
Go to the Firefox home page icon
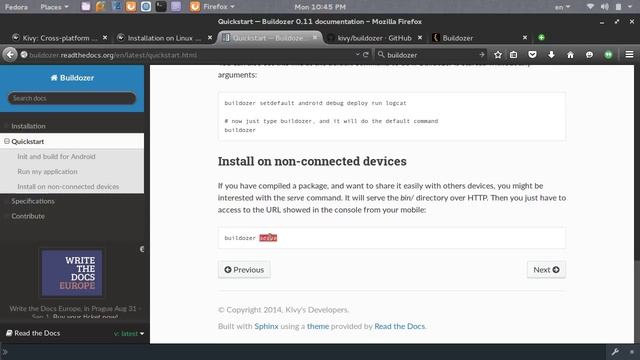(570, 55)
